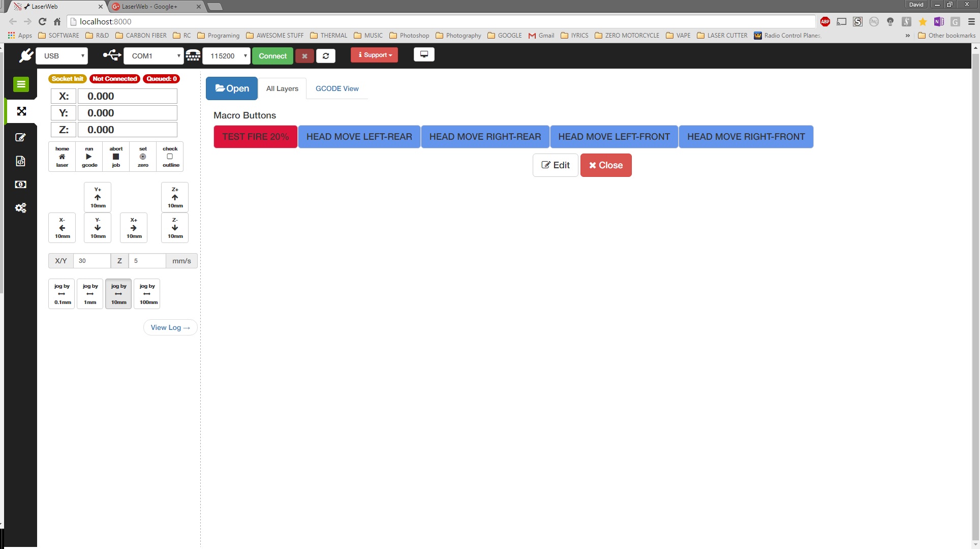Viewport: 980px width, 549px height.
Task: Open the settings gears sidebar tab
Action: (21, 208)
